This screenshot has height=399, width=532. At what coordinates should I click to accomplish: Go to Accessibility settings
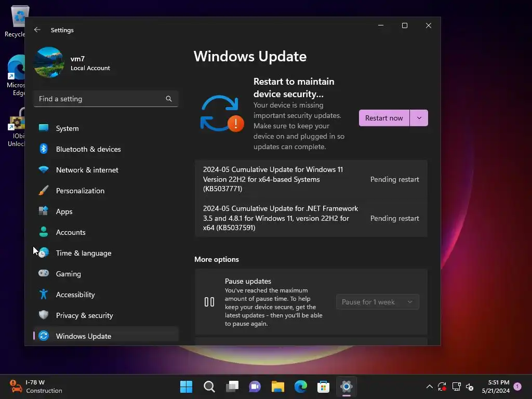click(x=106, y=294)
